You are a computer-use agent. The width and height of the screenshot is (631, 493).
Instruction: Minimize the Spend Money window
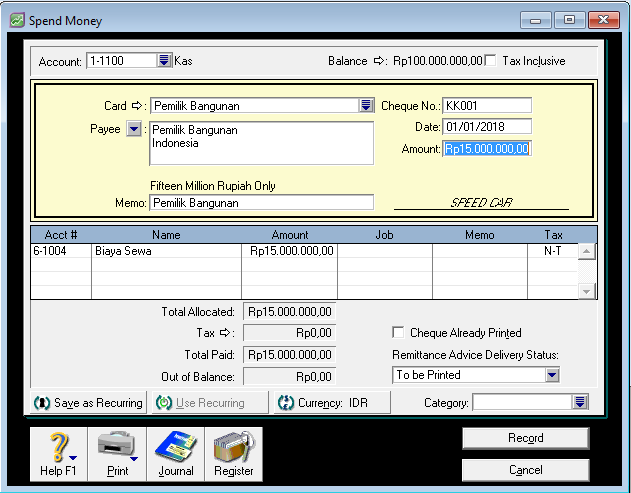(536, 20)
